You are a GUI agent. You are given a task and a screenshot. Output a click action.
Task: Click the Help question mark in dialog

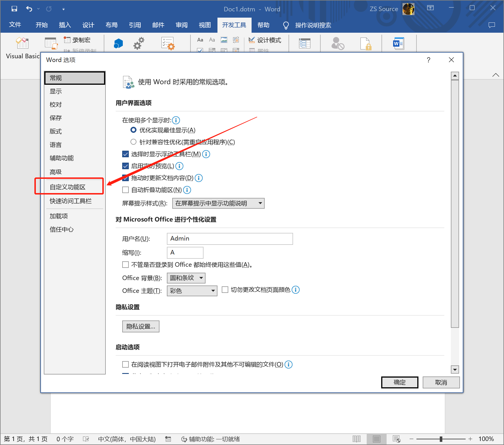428,60
